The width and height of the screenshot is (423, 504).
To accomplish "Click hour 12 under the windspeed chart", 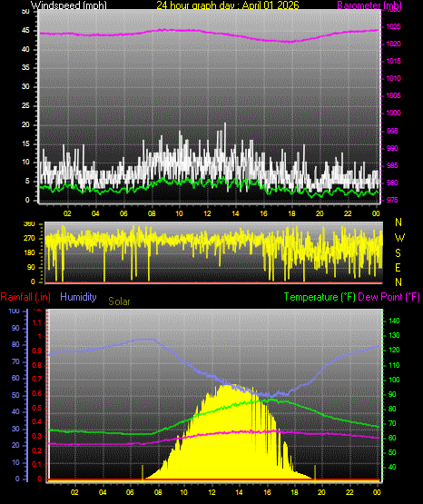I will (207, 213).
